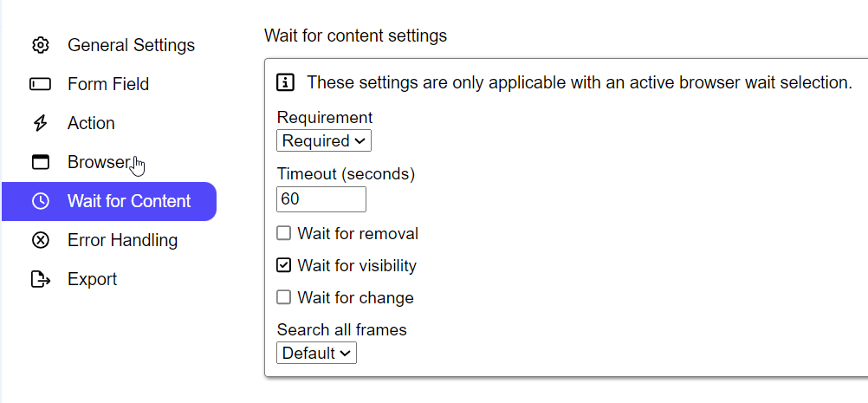Uncheck the Wait for visibility checkbox
The width and height of the screenshot is (868, 403).
[283, 265]
